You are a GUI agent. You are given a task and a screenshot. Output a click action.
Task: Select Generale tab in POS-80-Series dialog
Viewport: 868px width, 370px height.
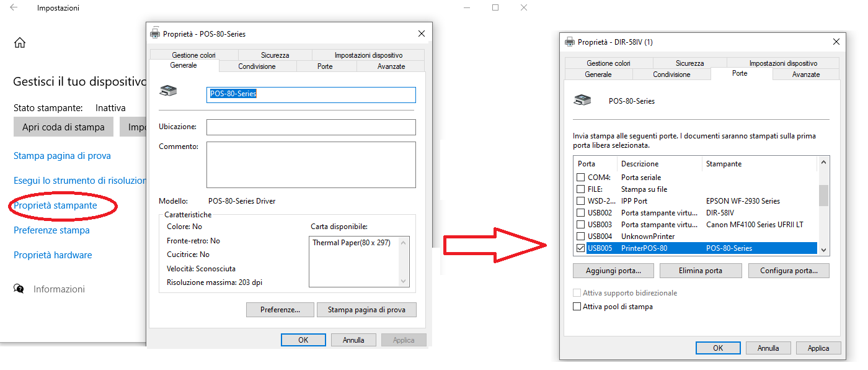184,65
